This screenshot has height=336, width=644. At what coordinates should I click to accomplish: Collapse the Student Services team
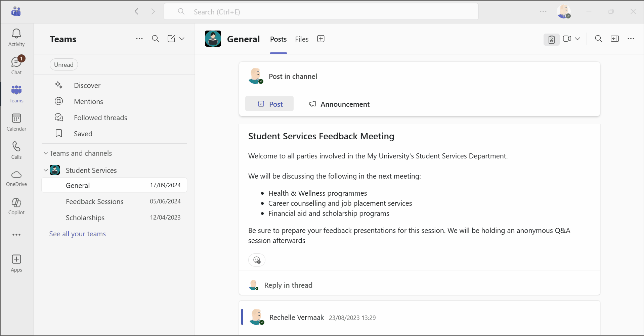pyautogui.click(x=46, y=170)
